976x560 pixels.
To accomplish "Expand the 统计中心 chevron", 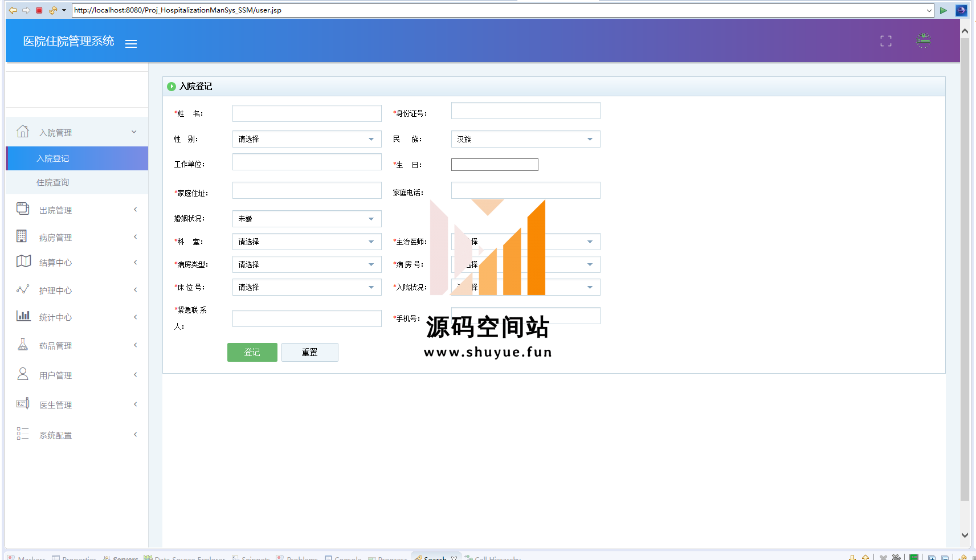I will 135,317.
